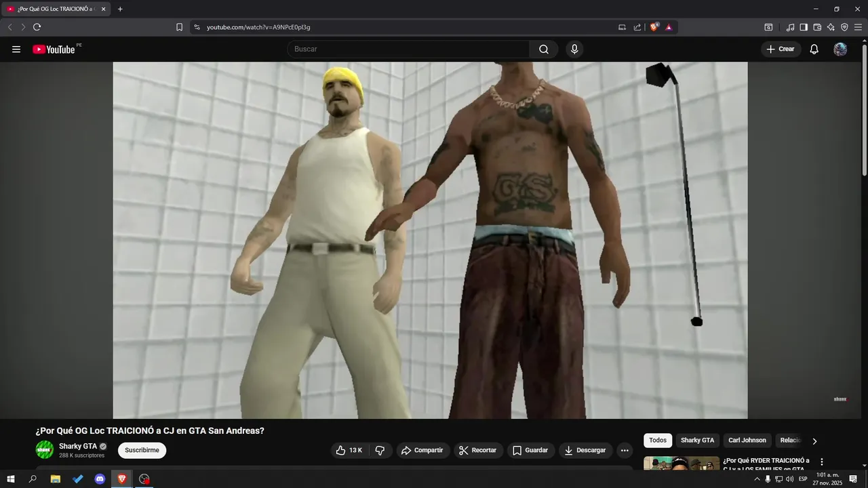Select the Relacionados filter chip
Screen dimensions: 868x488
791,441
